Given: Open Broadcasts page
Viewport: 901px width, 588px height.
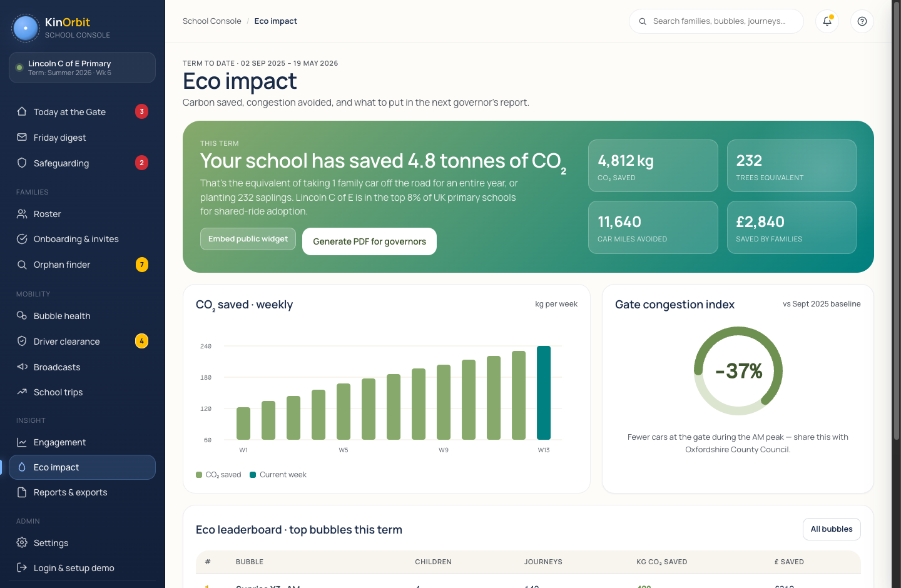Looking at the screenshot, I should (82, 367).
